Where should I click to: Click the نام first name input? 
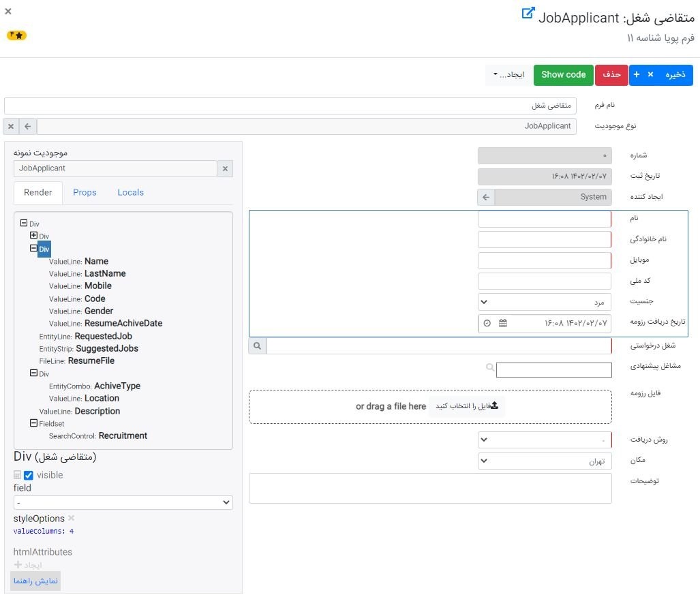tap(544, 219)
